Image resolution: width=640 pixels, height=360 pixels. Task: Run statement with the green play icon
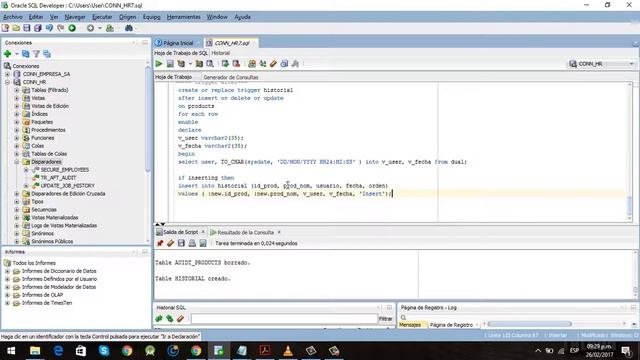tap(159, 64)
